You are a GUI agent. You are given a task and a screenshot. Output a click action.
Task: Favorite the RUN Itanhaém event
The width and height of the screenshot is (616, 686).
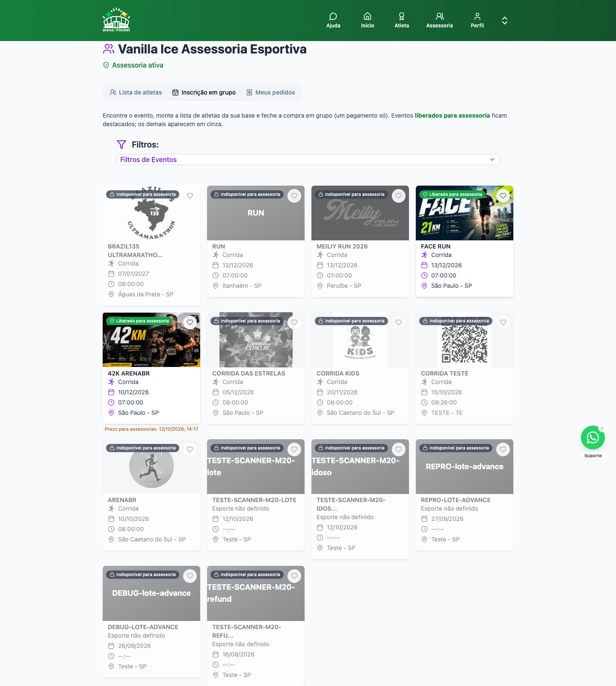(x=294, y=196)
